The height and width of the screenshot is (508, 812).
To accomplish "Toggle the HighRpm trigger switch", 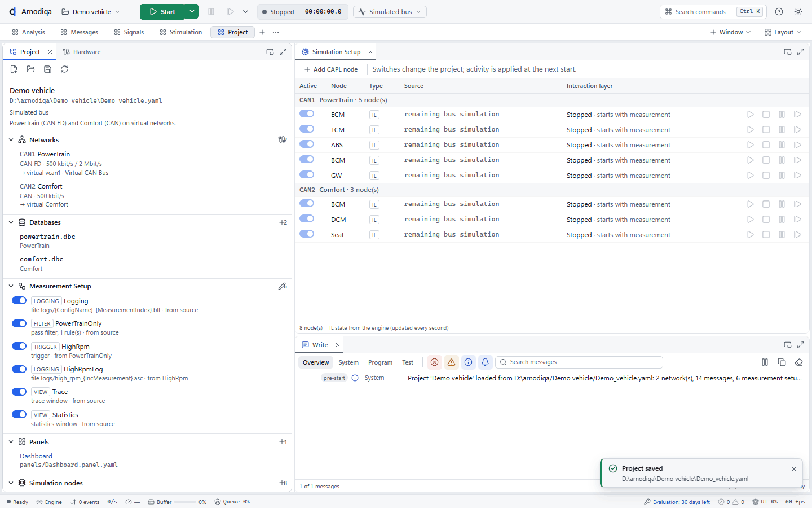I will click(19, 347).
